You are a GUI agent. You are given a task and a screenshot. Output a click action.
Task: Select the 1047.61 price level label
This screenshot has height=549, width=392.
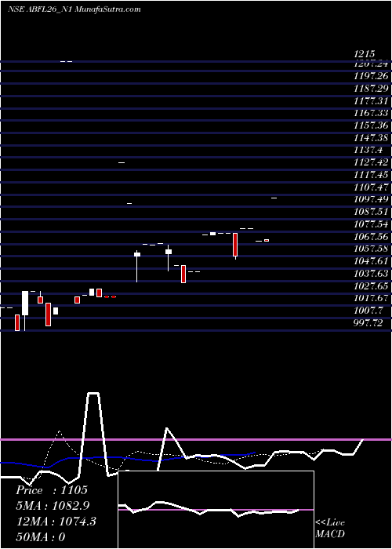371,261
